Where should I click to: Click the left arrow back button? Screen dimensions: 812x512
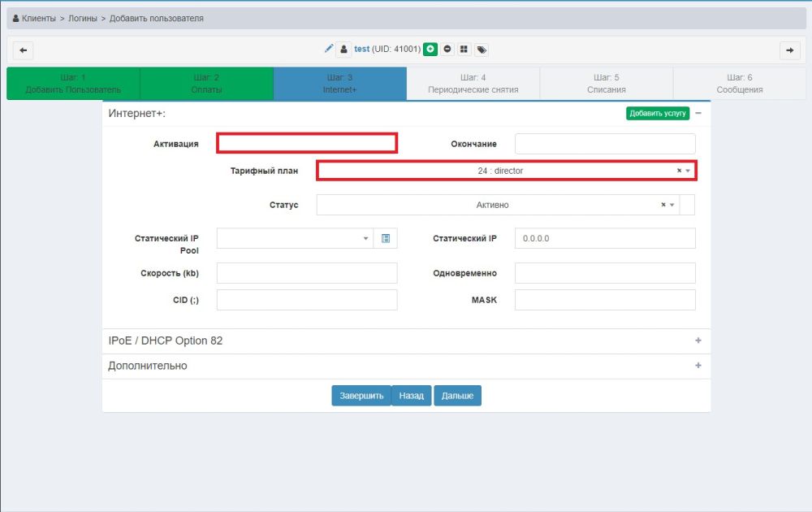coord(23,50)
